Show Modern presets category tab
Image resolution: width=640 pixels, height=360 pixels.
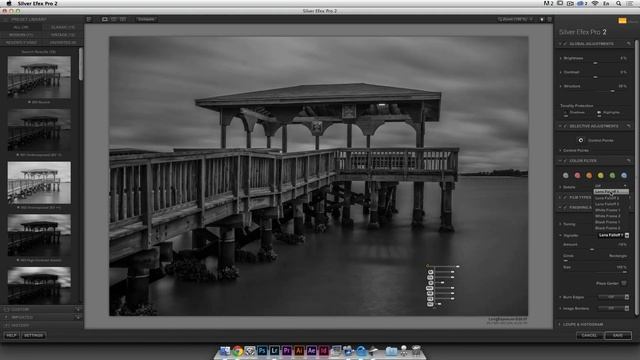coord(21,35)
